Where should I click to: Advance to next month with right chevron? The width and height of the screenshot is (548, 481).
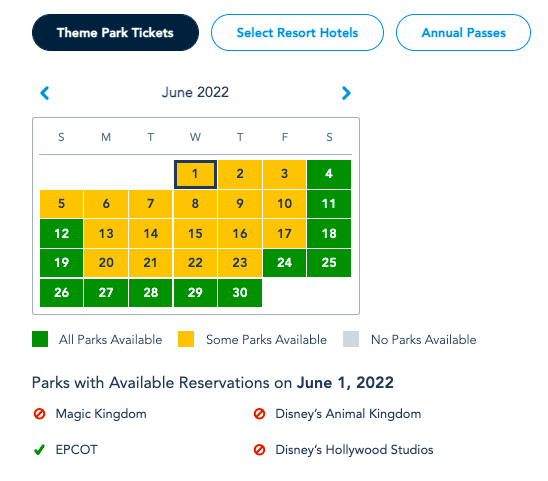346,93
